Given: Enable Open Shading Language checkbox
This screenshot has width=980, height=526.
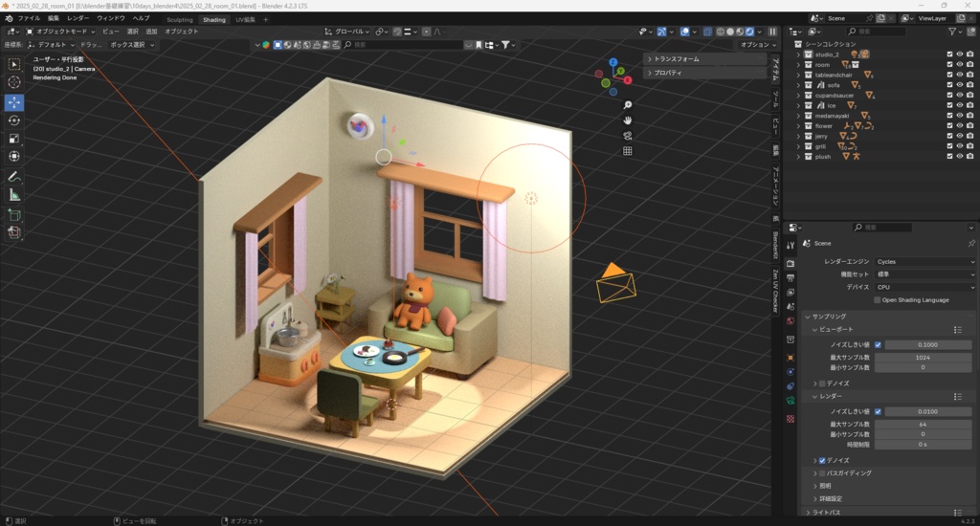Looking at the screenshot, I should point(878,300).
